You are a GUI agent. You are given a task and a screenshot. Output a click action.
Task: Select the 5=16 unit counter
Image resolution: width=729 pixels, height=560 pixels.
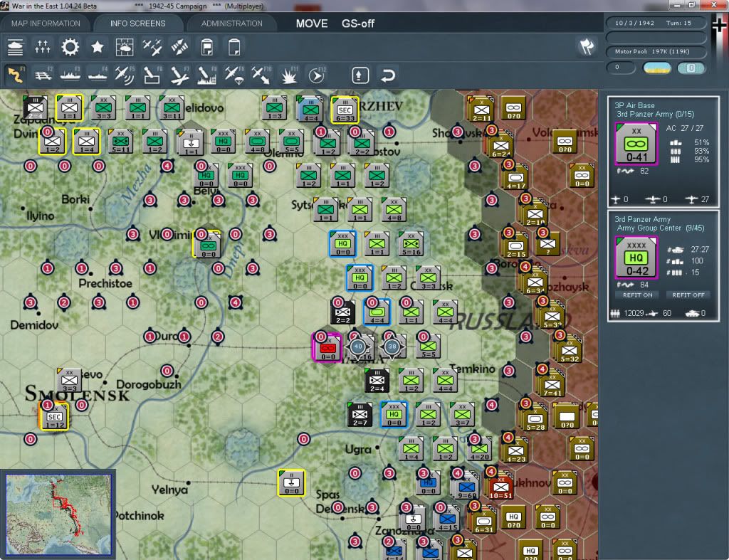click(x=411, y=243)
